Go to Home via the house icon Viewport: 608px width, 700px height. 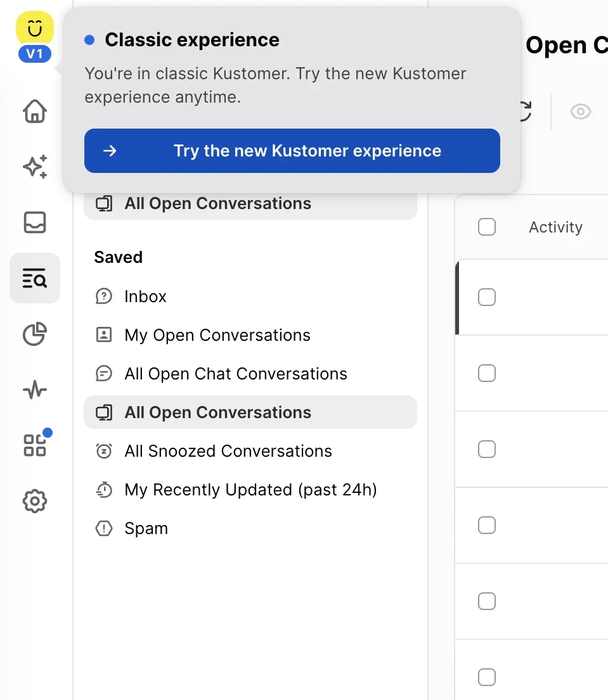click(35, 111)
